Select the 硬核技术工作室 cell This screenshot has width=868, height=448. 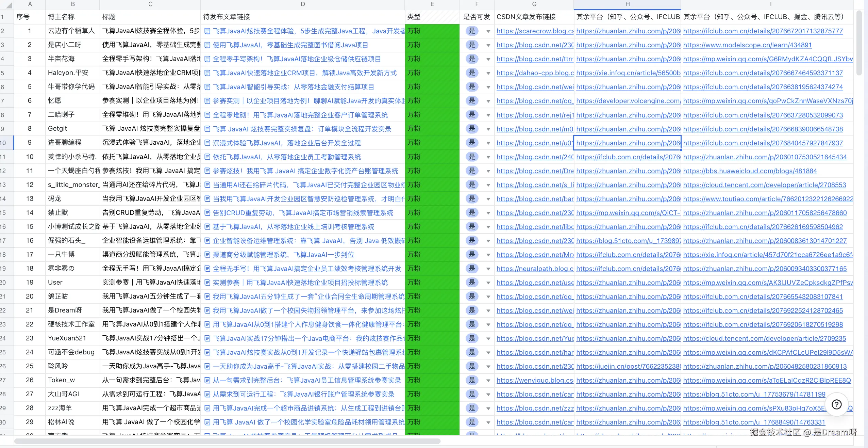pyautogui.click(x=72, y=324)
